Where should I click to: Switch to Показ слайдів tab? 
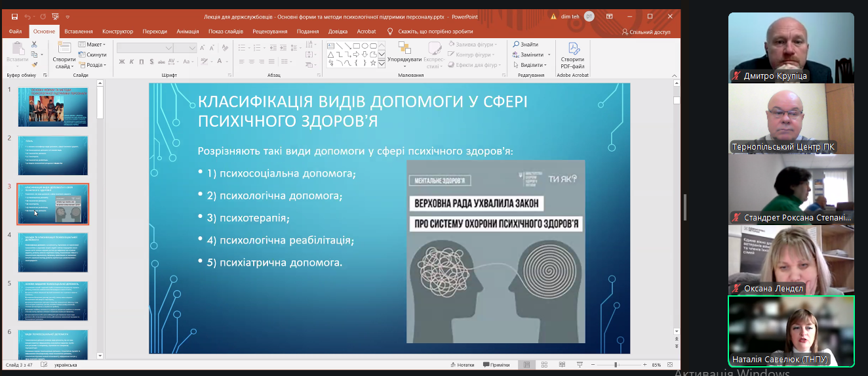pyautogui.click(x=226, y=31)
